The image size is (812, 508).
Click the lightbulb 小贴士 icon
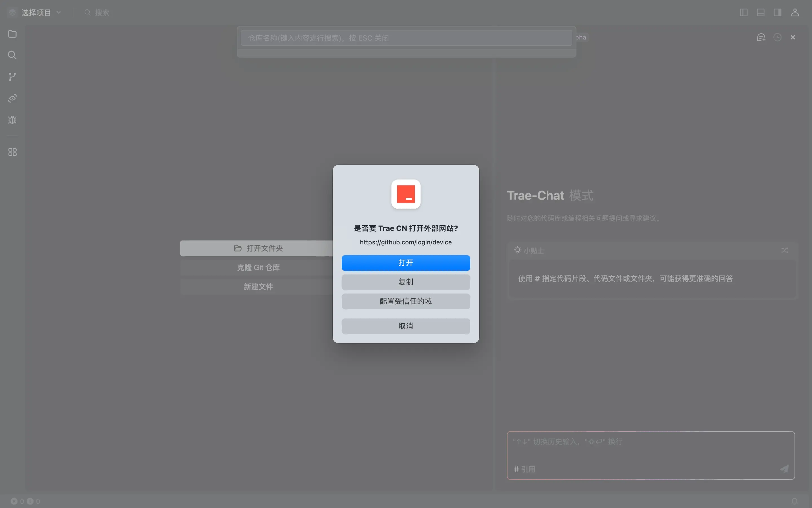tap(517, 250)
